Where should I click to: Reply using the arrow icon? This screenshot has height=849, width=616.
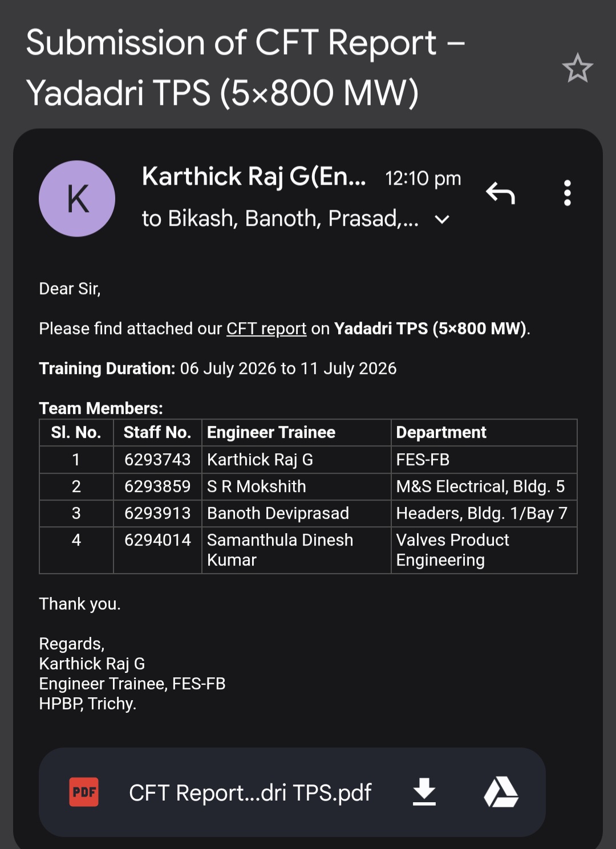tap(500, 193)
